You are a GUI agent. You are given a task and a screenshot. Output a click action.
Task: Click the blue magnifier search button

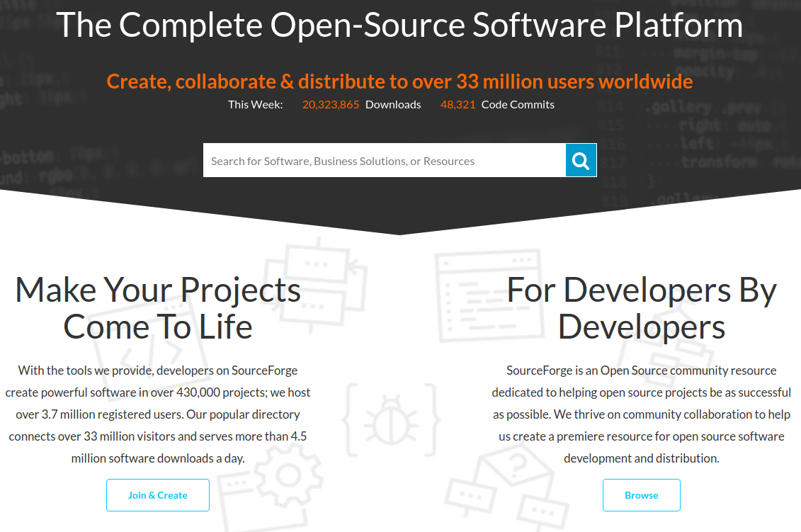(x=581, y=161)
